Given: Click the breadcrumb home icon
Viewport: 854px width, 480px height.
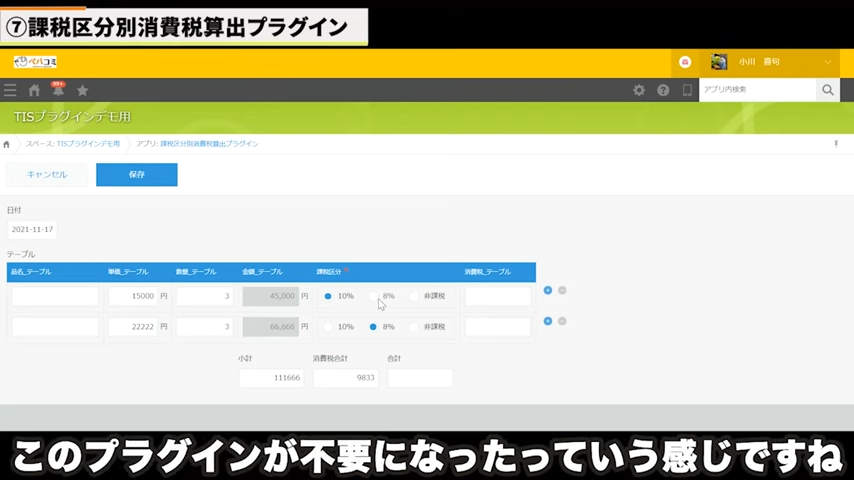Looking at the screenshot, I should coord(7,144).
